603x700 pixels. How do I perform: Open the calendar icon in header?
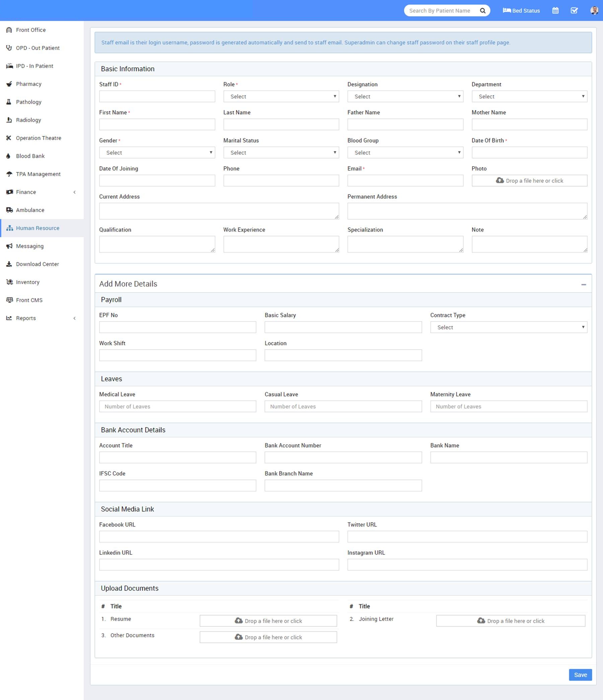click(x=555, y=11)
